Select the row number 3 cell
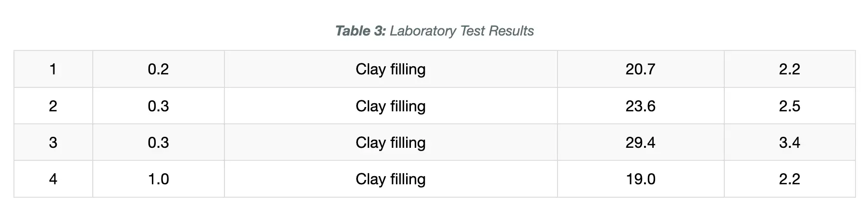Screen dimensions: 868x215 pyautogui.click(x=53, y=142)
